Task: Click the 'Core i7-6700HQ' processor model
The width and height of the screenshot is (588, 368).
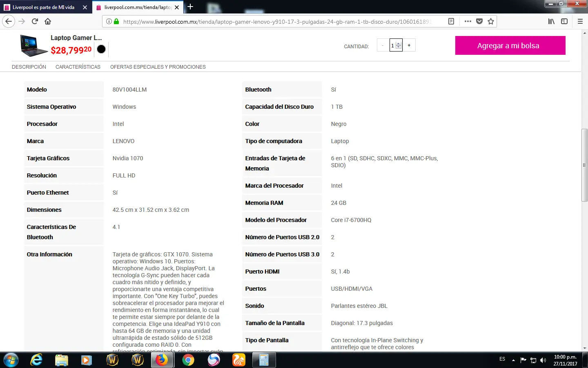Action: (351, 220)
